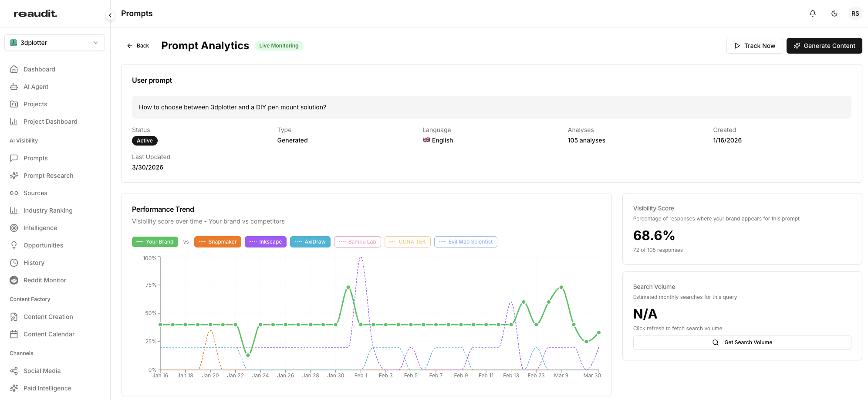Open the RS user avatar menu
The image size is (868, 400).
pyautogui.click(x=855, y=14)
